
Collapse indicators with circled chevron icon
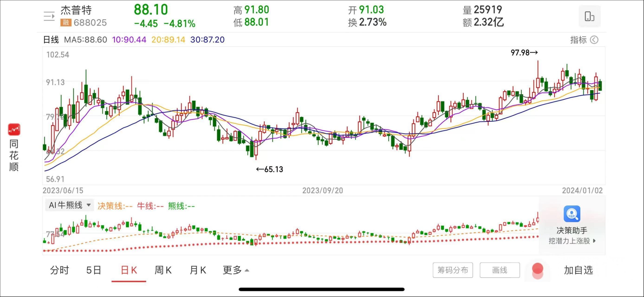[594, 40]
